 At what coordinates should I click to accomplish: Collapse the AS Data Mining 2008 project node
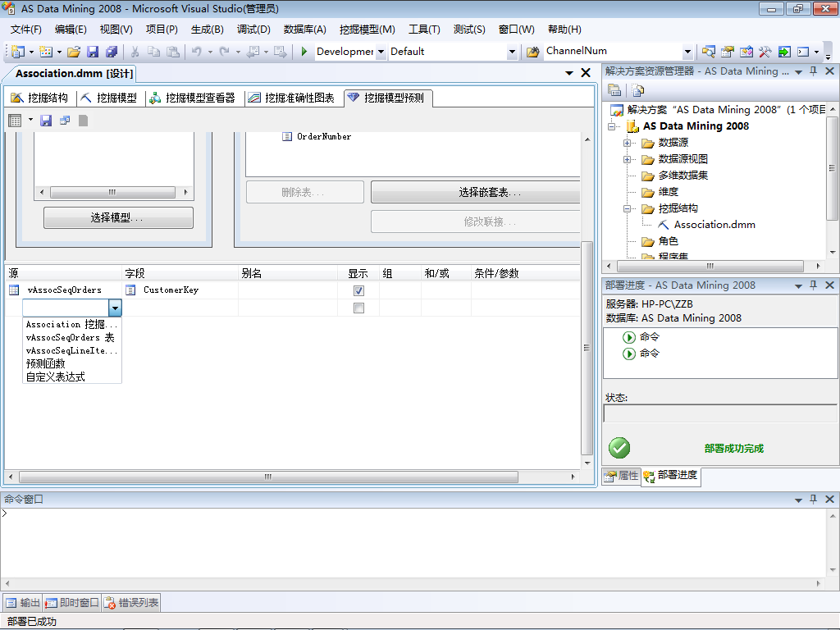point(612,126)
